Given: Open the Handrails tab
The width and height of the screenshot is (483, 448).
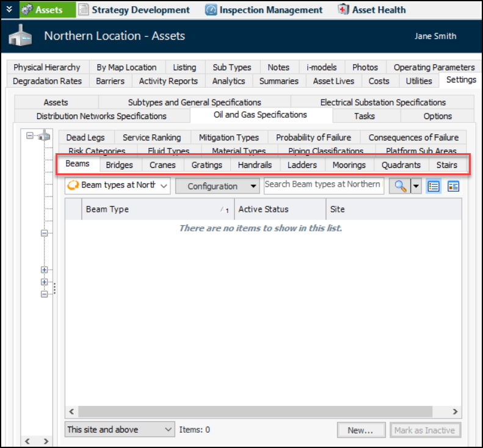Looking at the screenshot, I should tap(255, 165).
